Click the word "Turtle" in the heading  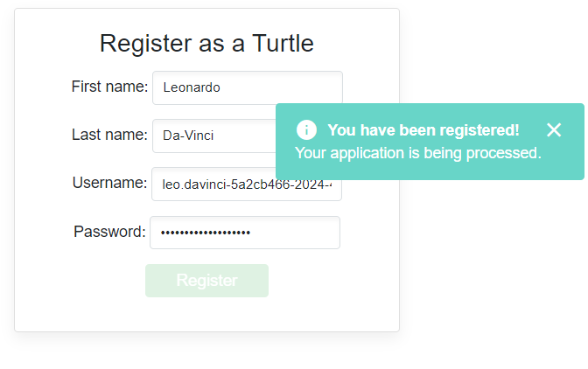(283, 43)
